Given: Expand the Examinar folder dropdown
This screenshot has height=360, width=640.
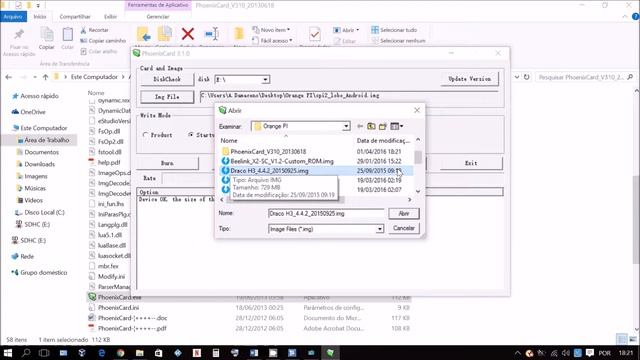Looking at the screenshot, I should pyautogui.click(x=346, y=126).
